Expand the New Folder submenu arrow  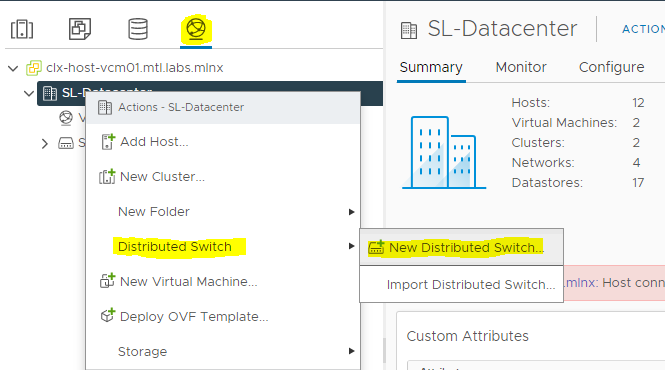click(x=351, y=212)
